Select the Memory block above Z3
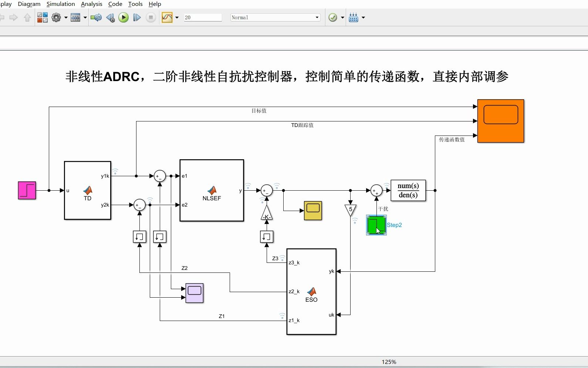Screen dimensions: 588x368 click(x=267, y=237)
